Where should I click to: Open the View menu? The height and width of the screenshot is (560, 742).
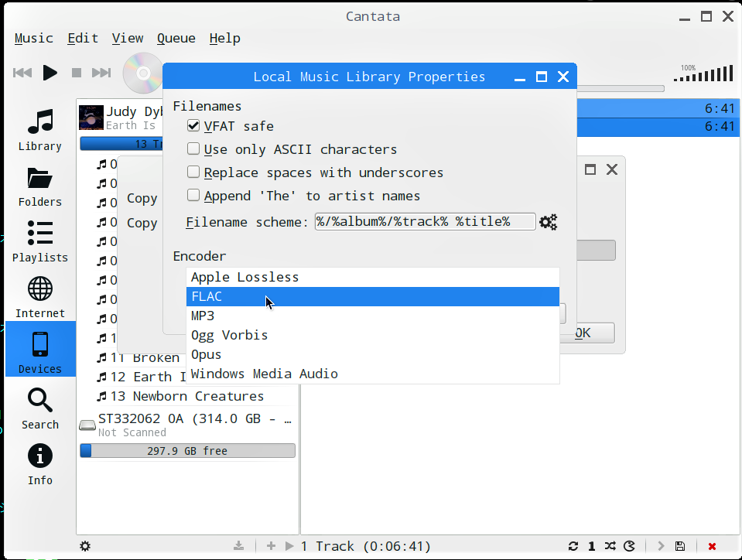pos(128,39)
